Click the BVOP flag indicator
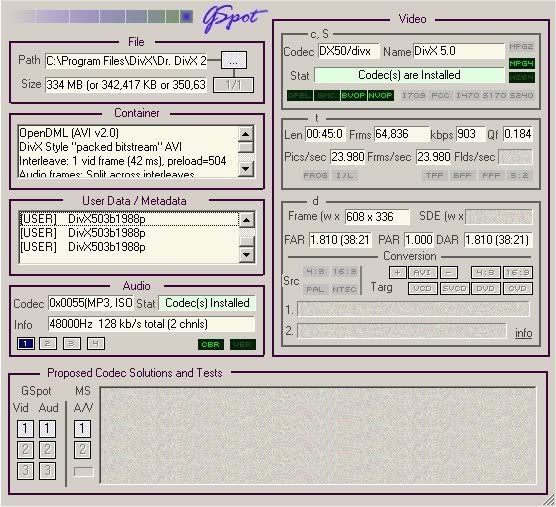 coord(353,95)
